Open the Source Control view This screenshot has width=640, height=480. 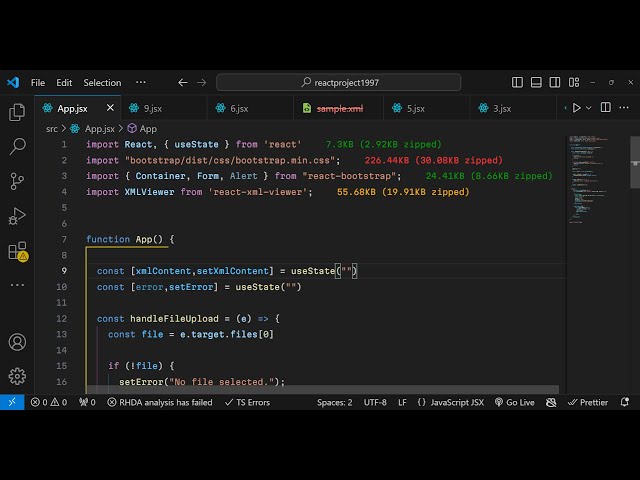pos(17,181)
